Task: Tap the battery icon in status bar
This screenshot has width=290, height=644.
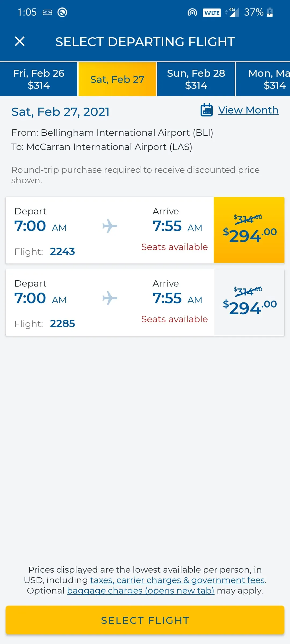Action: [270, 12]
